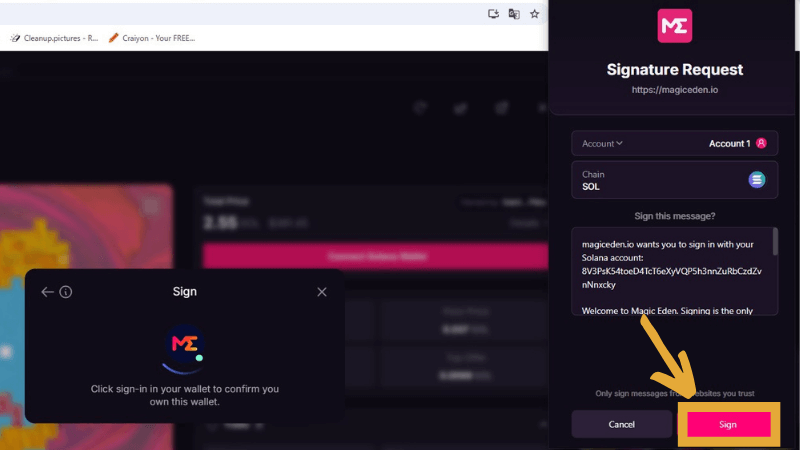Click the Magic Eden wallet logo

tap(674, 26)
